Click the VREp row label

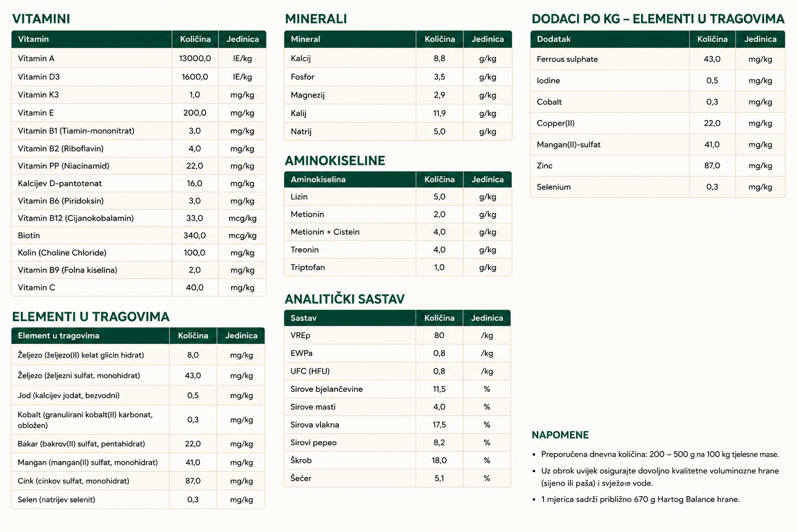click(x=300, y=336)
